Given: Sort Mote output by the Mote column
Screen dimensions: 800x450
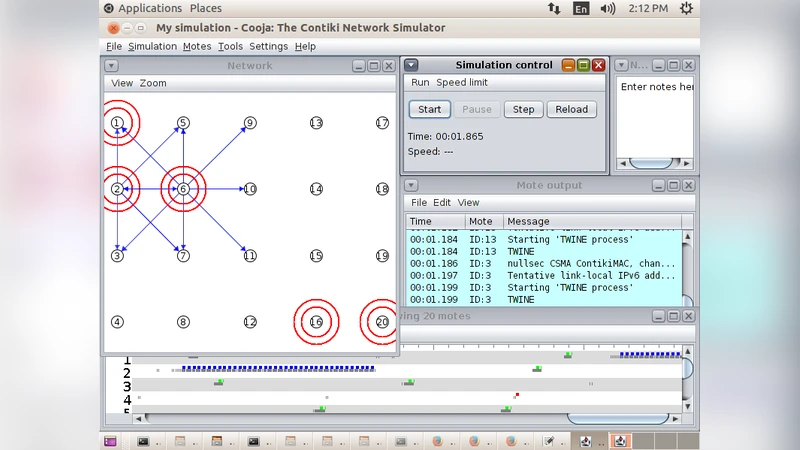Looking at the screenshot, I should pyautogui.click(x=484, y=221).
